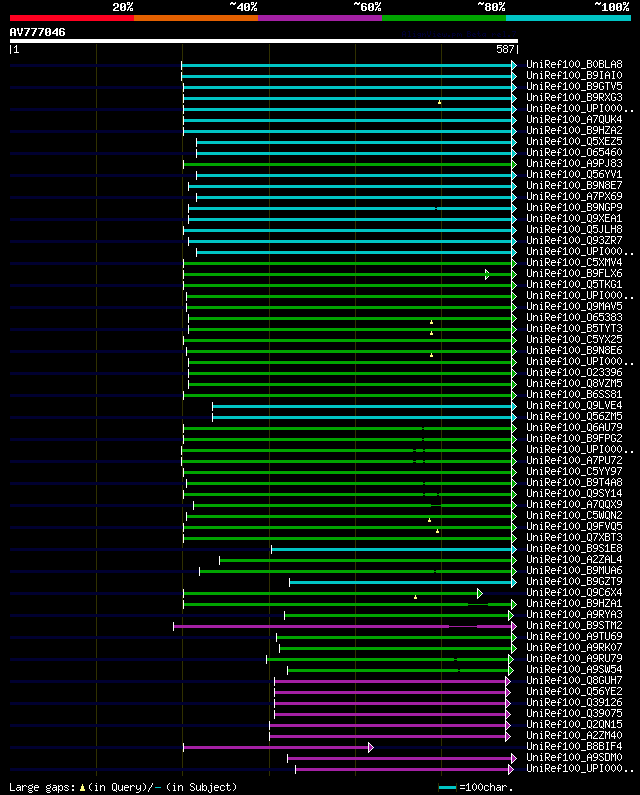Screen dimensions: 640x795
Task: Open hit UniRef100_Q9SY14
Action: pyautogui.click(x=574, y=494)
